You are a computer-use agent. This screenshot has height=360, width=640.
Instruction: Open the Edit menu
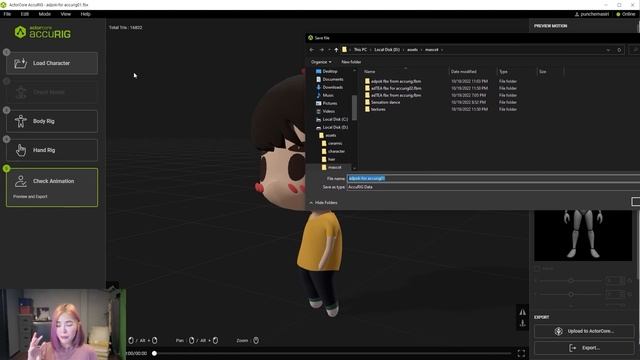pos(24,14)
